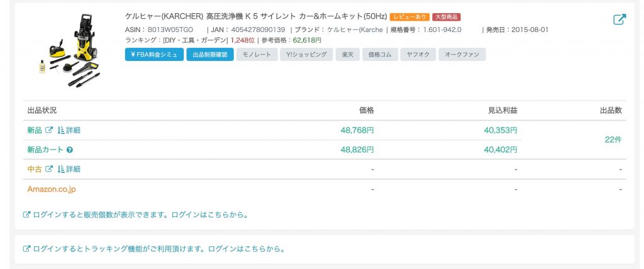Viewport: 644px width, 269px height.
Task: Click the 出品数 column header
Action: pyautogui.click(x=611, y=111)
